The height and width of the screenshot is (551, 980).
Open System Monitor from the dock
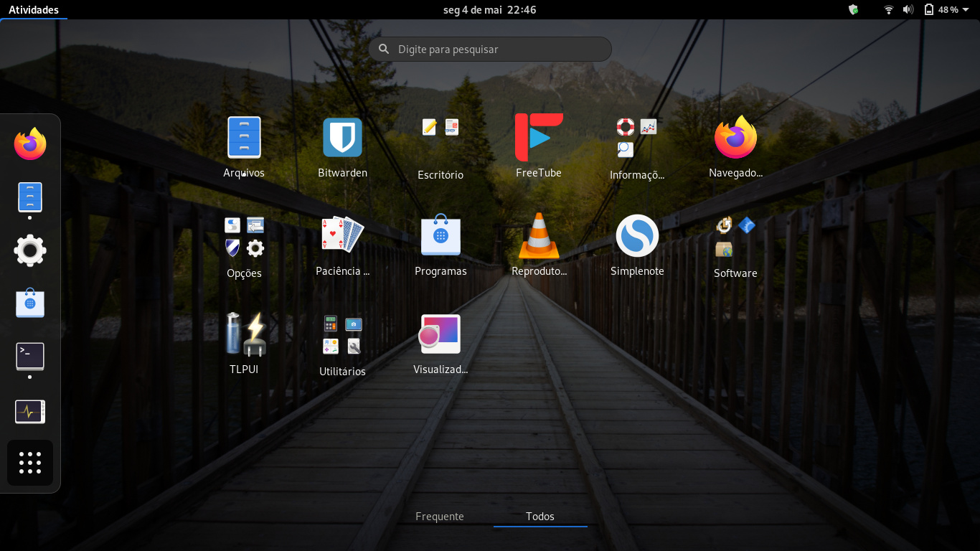click(30, 411)
